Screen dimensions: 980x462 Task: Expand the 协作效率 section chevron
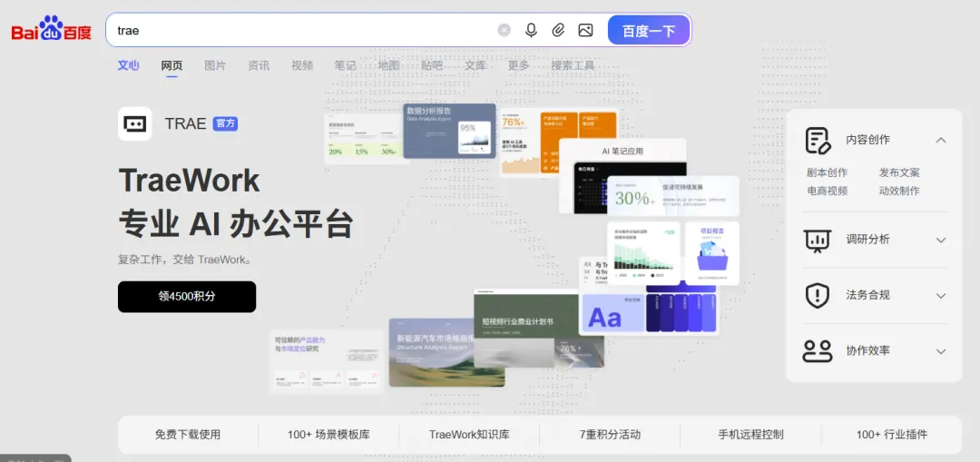pos(941,351)
